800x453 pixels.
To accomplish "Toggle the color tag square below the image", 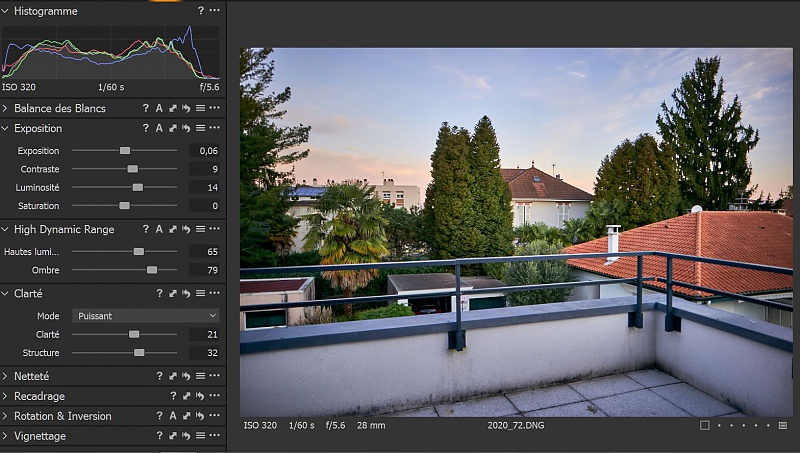I will [x=705, y=425].
